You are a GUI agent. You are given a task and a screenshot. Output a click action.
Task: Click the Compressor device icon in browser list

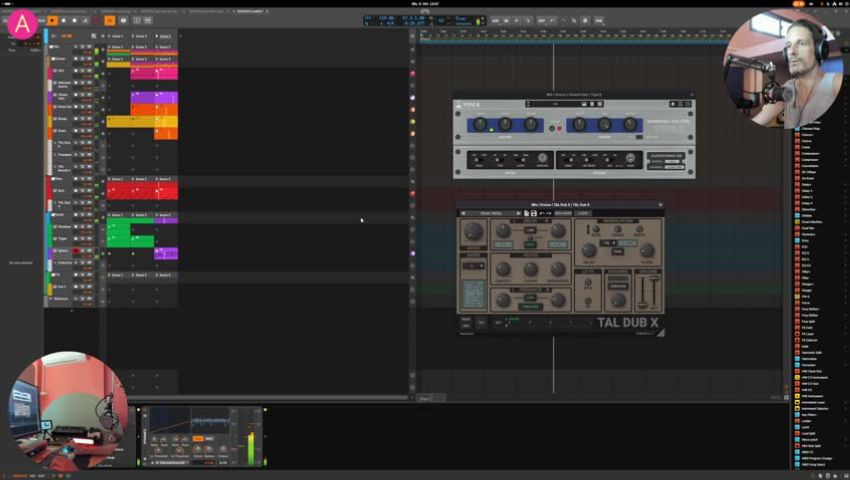tap(798, 160)
